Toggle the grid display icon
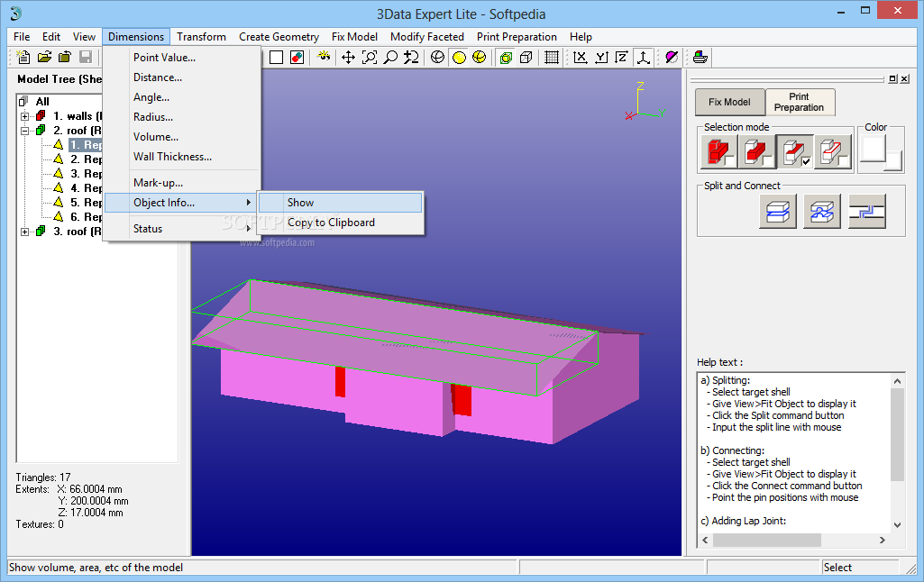Image resolution: width=924 pixels, height=582 pixels. pyautogui.click(x=552, y=57)
